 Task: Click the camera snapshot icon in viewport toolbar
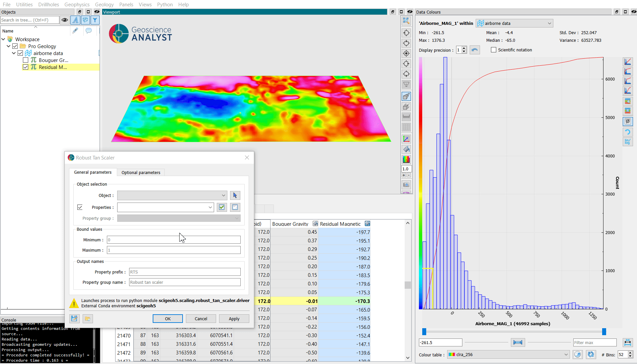coord(406,185)
